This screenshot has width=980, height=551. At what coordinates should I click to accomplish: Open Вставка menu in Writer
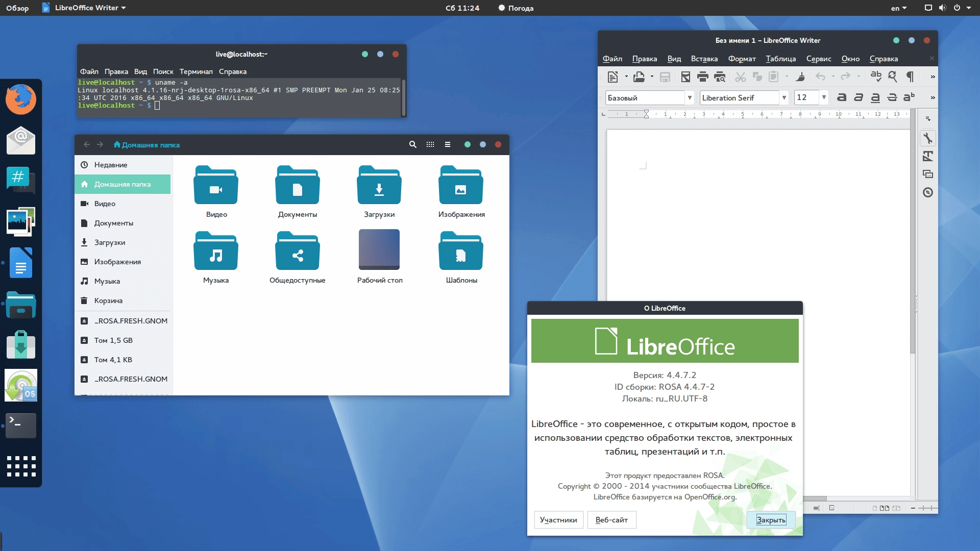point(704,59)
